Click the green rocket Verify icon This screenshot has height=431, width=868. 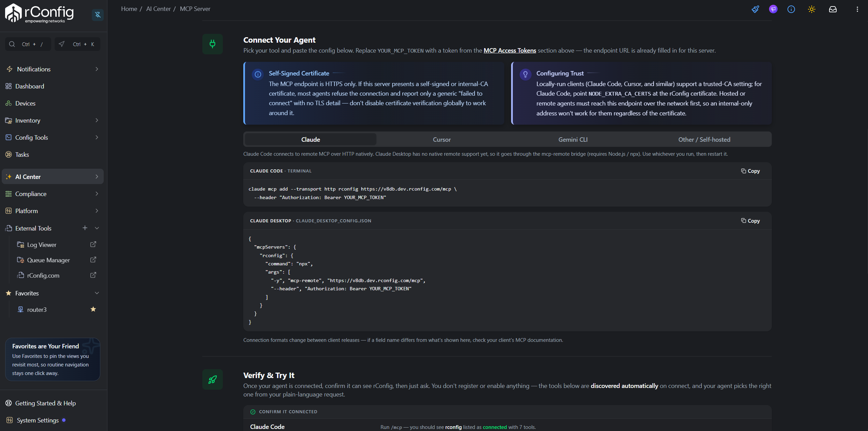212,379
